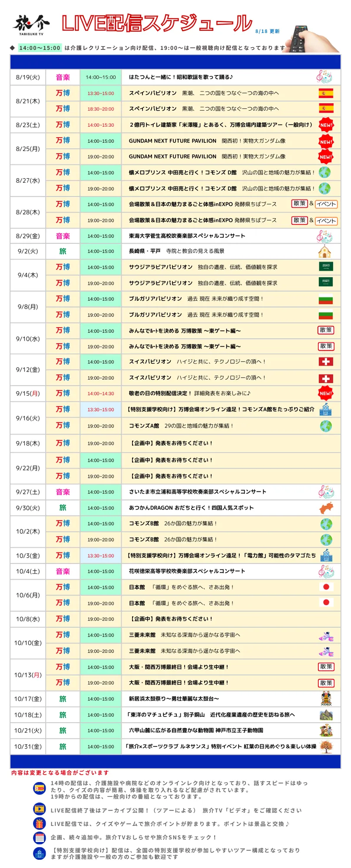The height and width of the screenshot is (868, 351).
Task: Click 散策 badge in 9/10 14:00 row
Action: (x=326, y=330)
